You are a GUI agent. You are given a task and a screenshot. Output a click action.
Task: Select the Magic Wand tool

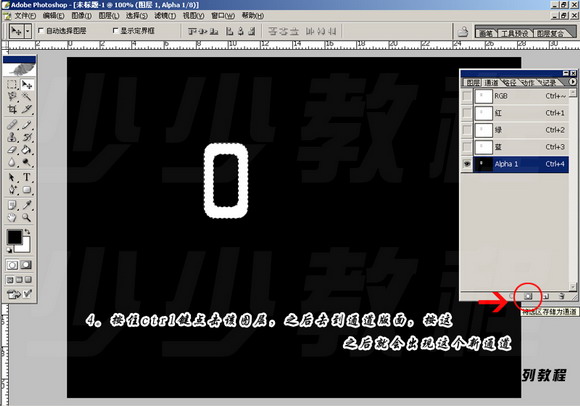pos(27,97)
